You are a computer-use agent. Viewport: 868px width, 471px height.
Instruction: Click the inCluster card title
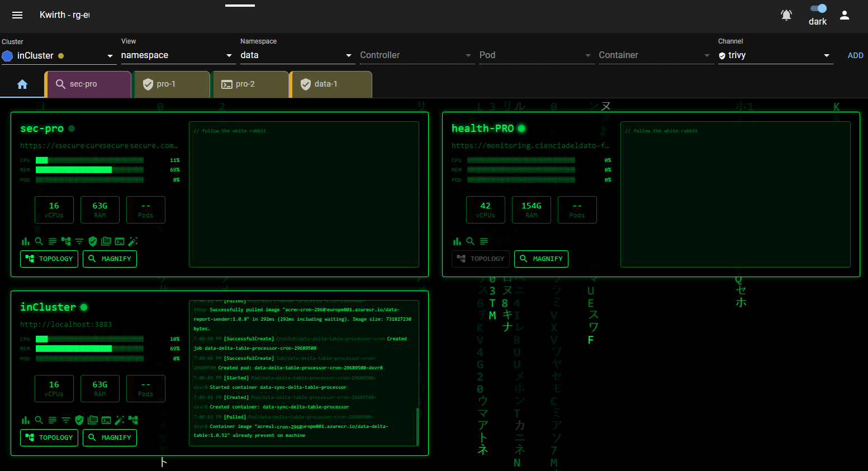48,307
